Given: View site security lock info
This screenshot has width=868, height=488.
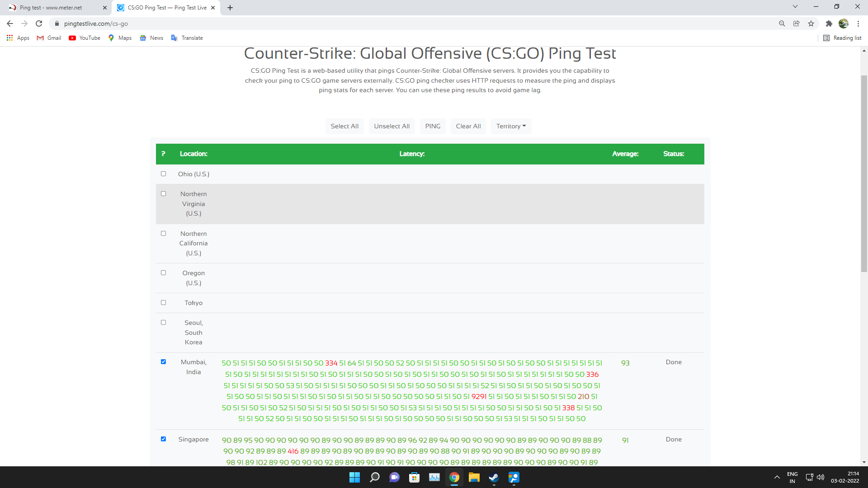Looking at the screenshot, I should pos(57,23).
